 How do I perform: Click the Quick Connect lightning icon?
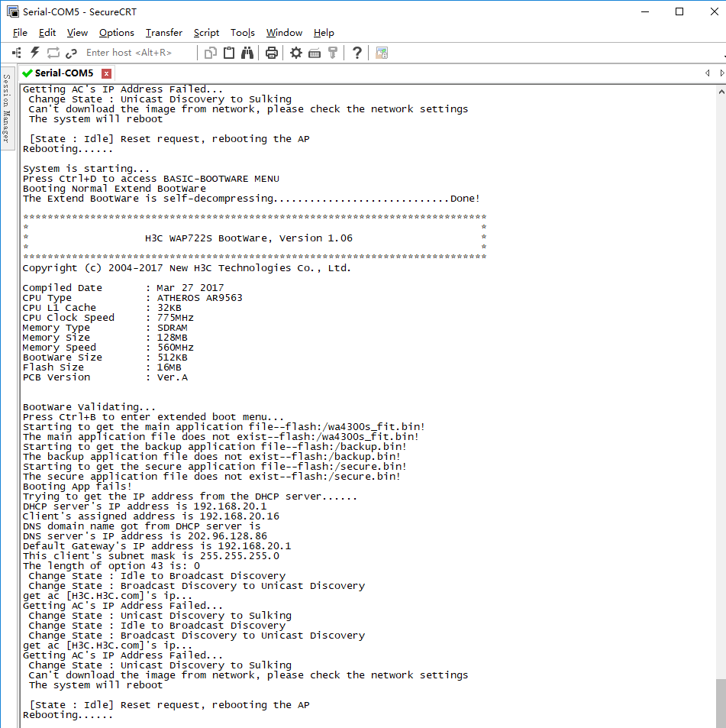[x=35, y=53]
